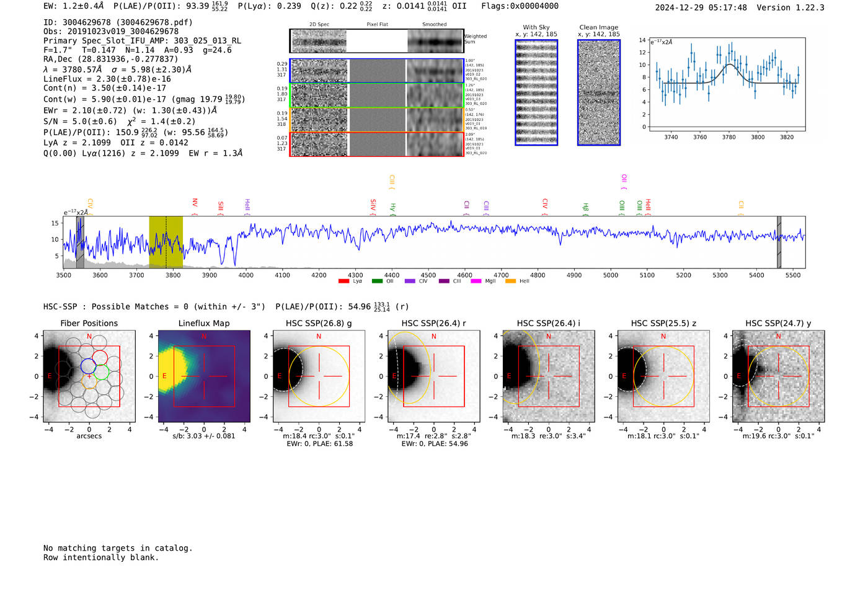Click the Obs: 20191023v019_3004629678 line
Screen dimensions: 868x591
point(111,32)
